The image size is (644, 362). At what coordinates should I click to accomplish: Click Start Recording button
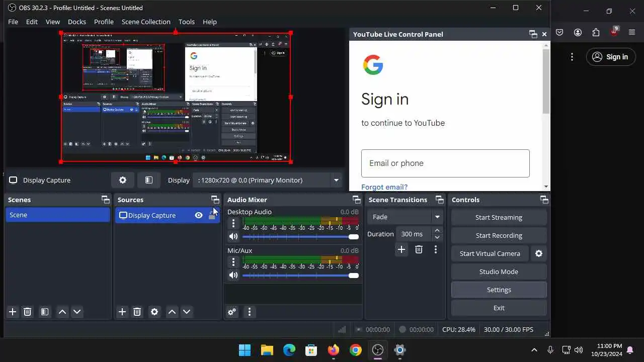coord(499,235)
